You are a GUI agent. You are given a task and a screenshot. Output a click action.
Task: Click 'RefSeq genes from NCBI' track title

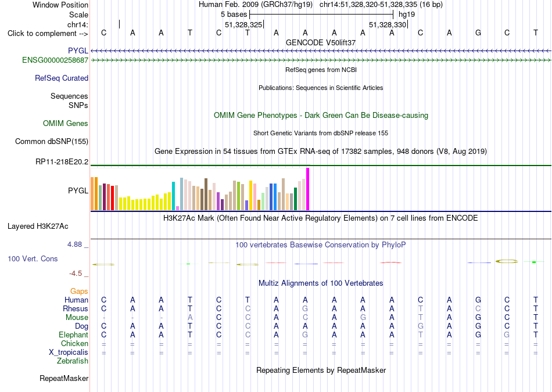pyautogui.click(x=321, y=70)
